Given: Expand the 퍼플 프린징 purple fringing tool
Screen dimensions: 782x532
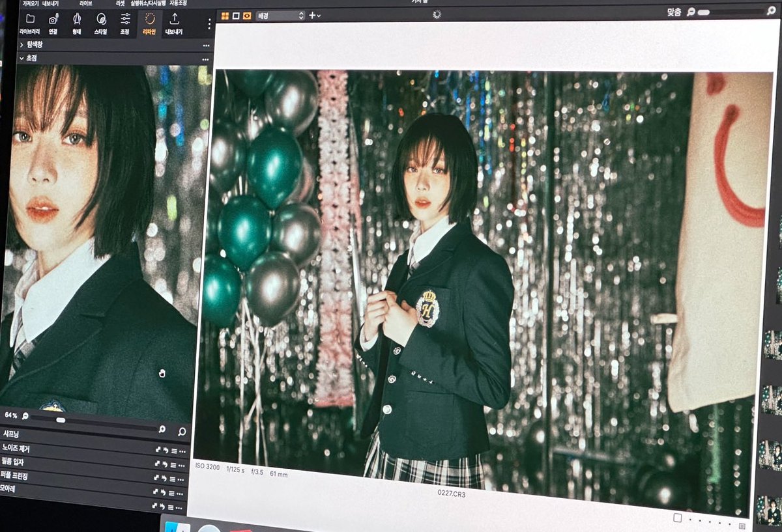Looking at the screenshot, I should (x=15, y=475).
